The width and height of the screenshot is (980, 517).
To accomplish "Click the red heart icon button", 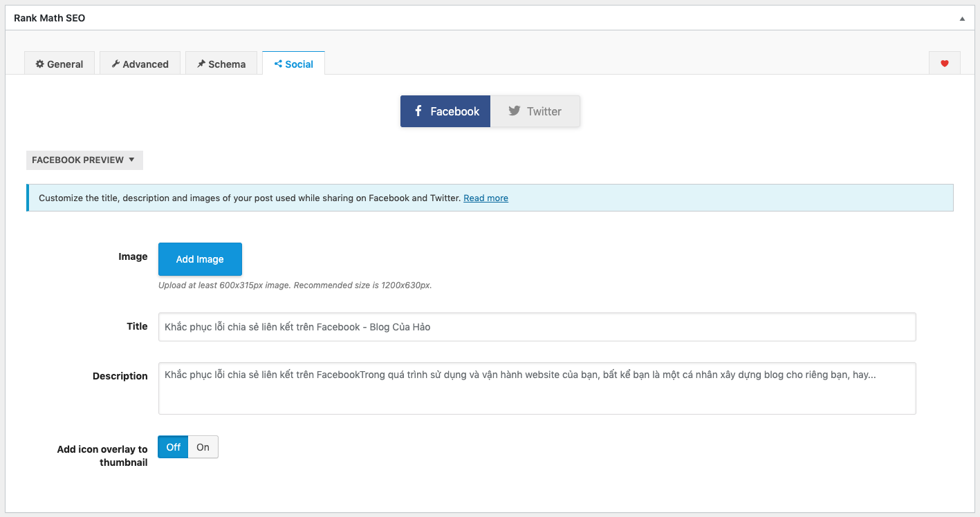I will coord(944,64).
